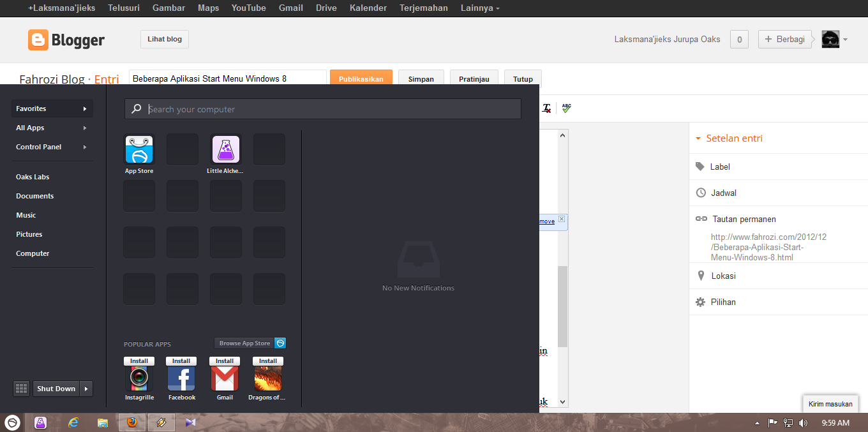Screen dimensions: 868x432
Task: Open Little Alchemy from the taskbar
Action: pyautogui.click(x=40, y=422)
